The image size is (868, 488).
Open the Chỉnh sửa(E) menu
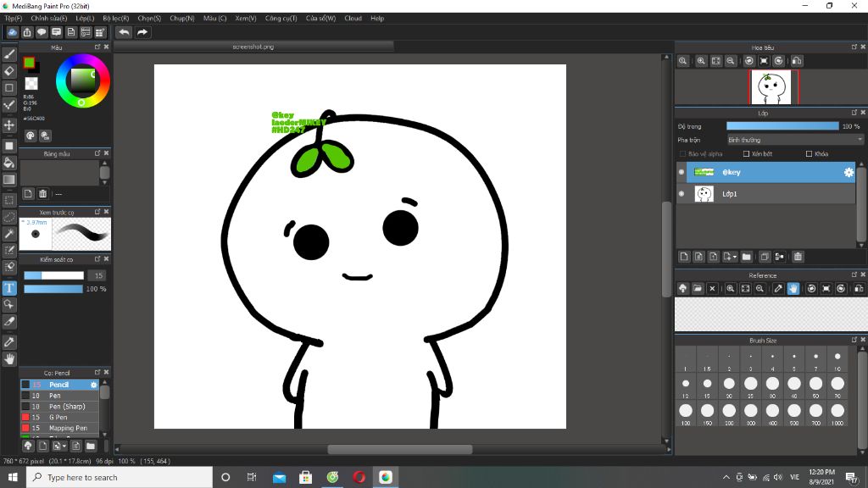48,19
